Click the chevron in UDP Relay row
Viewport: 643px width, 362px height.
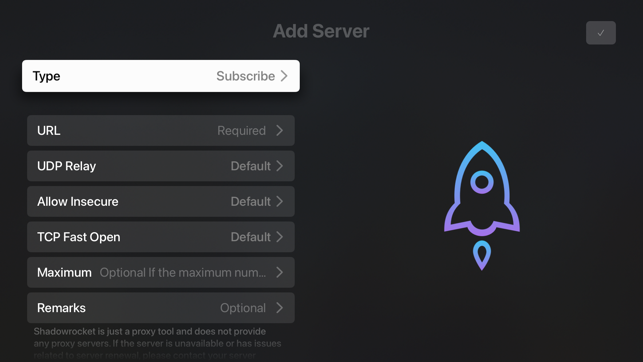(x=280, y=166)
